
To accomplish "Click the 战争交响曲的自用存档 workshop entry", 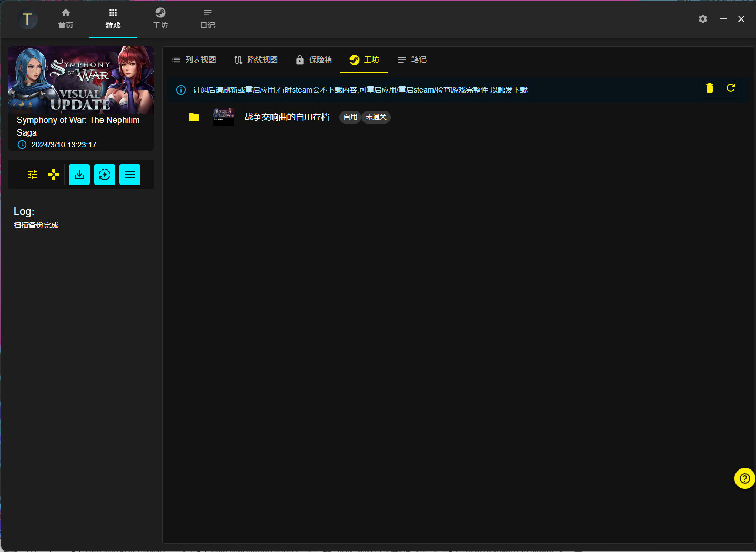I will coord(287,117).
